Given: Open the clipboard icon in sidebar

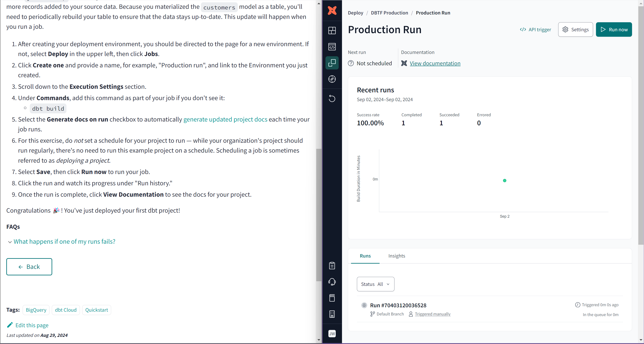Looking at the screenshot, I should pos(332,266).
